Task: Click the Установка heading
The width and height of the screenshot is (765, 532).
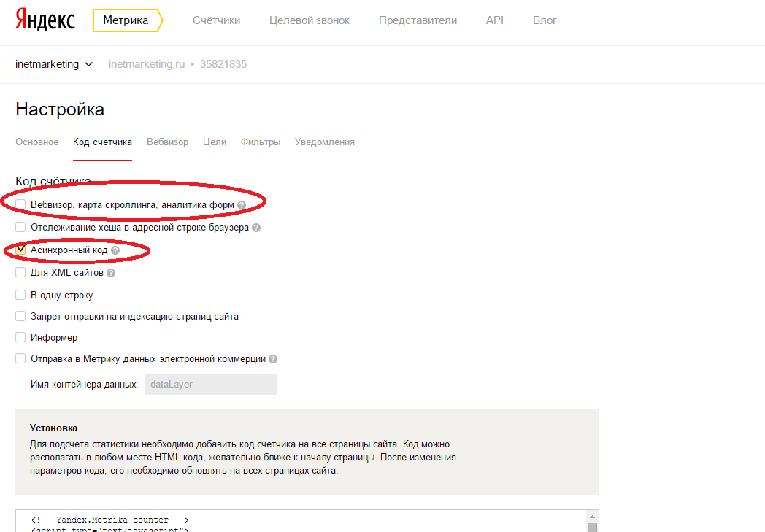Action: pos(54,428)
